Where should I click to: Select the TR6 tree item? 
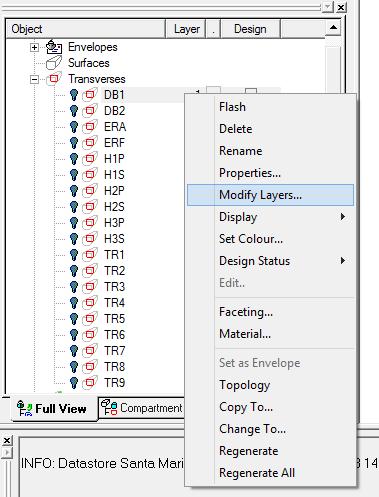114,335
